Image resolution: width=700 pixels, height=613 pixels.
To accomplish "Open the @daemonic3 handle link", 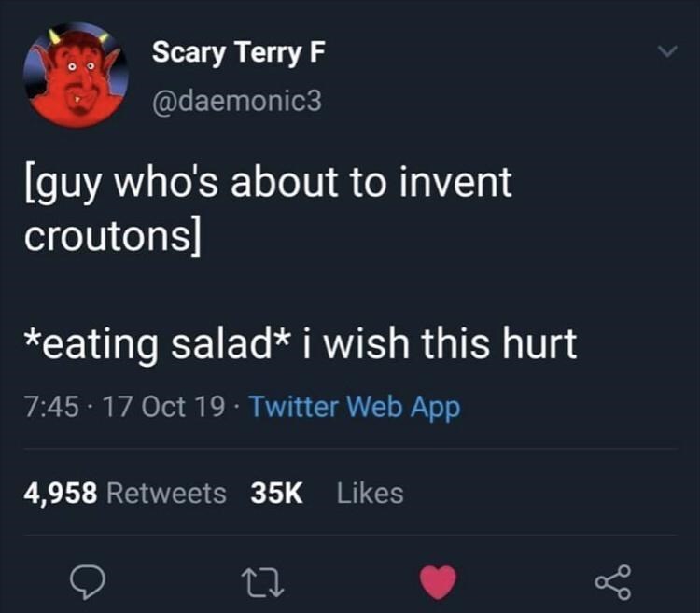I will pos(236,100).
